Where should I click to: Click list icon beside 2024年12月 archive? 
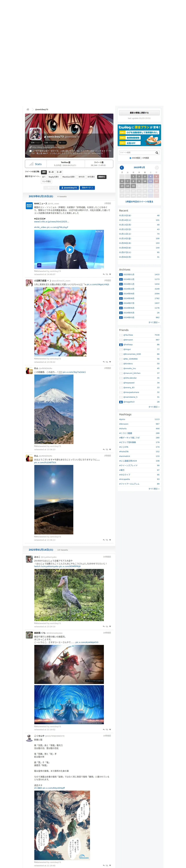[121, 279]
